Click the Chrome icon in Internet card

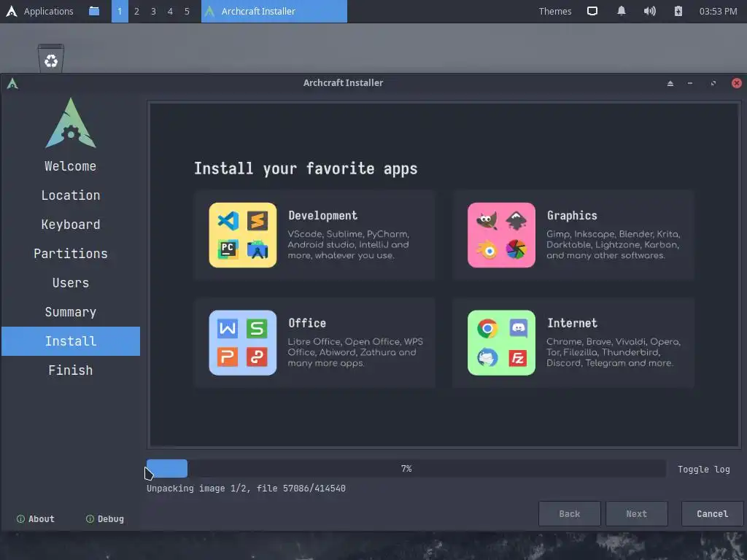(x=487, y=329)
